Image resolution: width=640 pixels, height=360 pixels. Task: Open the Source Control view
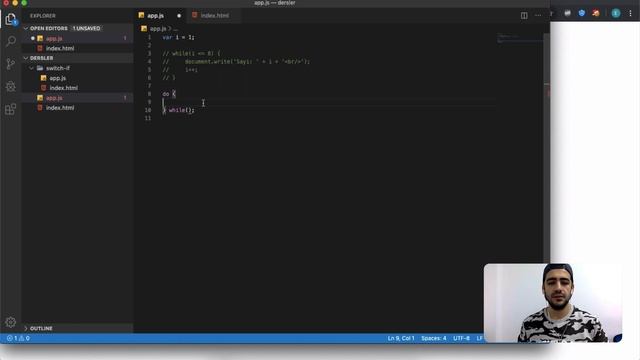tap(11, 64)
